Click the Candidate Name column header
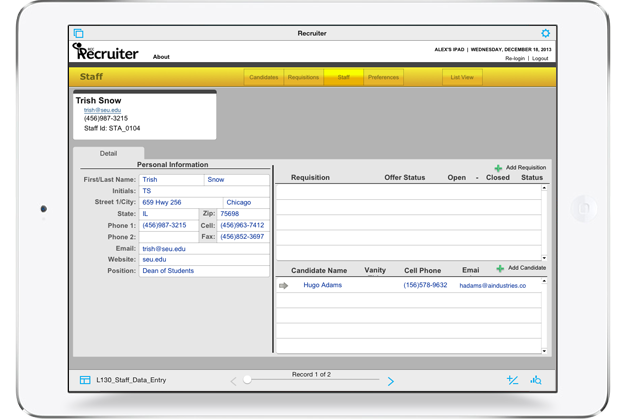Viewport: 622px width, 420px height. (x=319, y=270)
